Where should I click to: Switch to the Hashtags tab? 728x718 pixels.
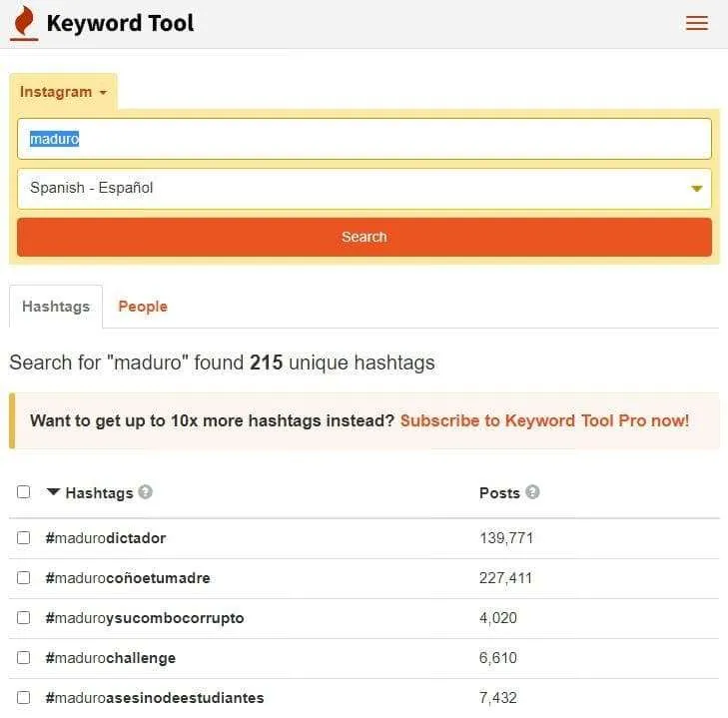[56, 307]
